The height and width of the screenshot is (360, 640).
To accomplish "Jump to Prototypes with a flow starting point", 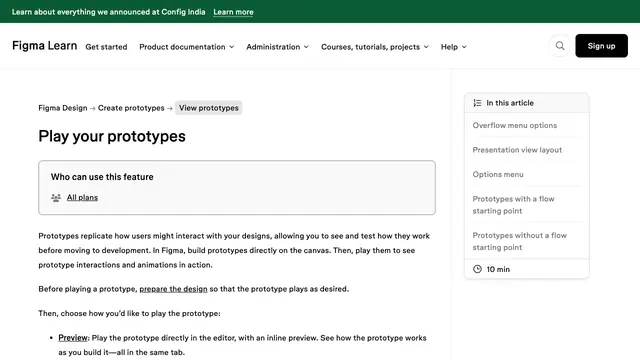I will [513, 205].
